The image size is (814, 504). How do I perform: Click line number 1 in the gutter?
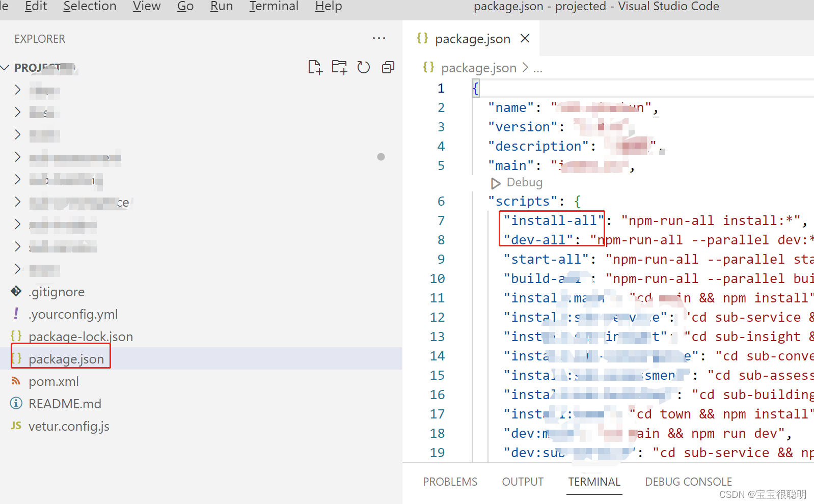(x=441, y=89)
